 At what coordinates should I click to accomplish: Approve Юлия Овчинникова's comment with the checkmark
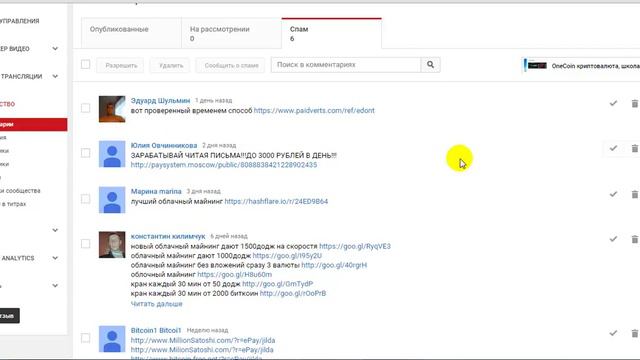pos(613,148)
